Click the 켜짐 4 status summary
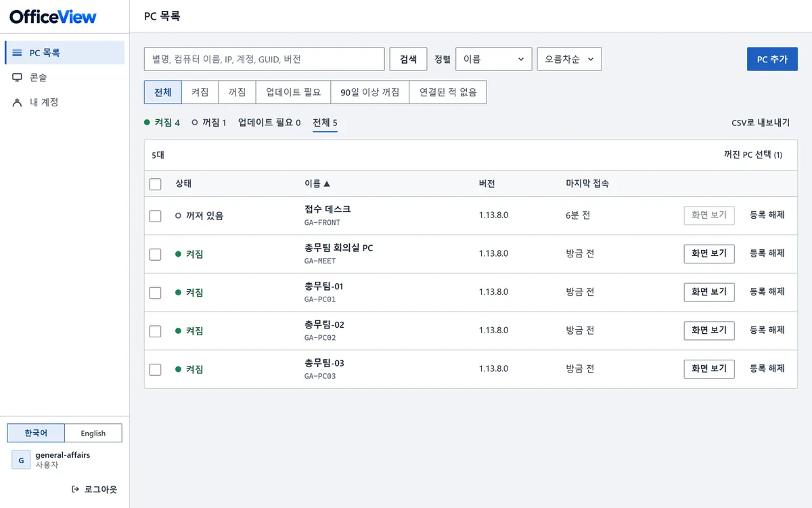812x508 pixels. 162,123
